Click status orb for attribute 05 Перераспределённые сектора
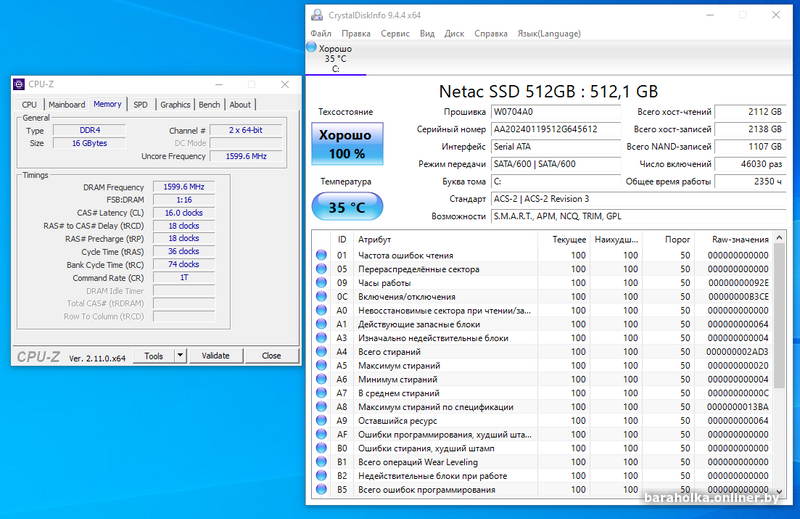Viewport: 800px width, 519px height. (321, 268)
